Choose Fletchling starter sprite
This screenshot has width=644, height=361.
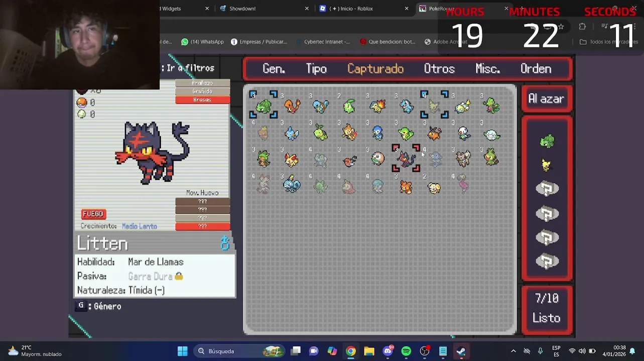[349, 160]
